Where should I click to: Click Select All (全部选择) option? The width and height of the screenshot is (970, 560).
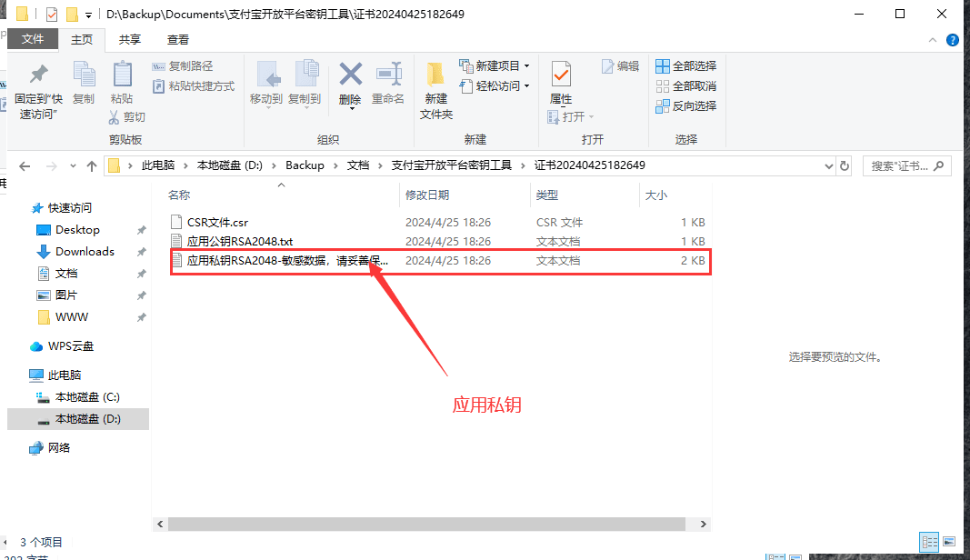[x=686, y=66]
